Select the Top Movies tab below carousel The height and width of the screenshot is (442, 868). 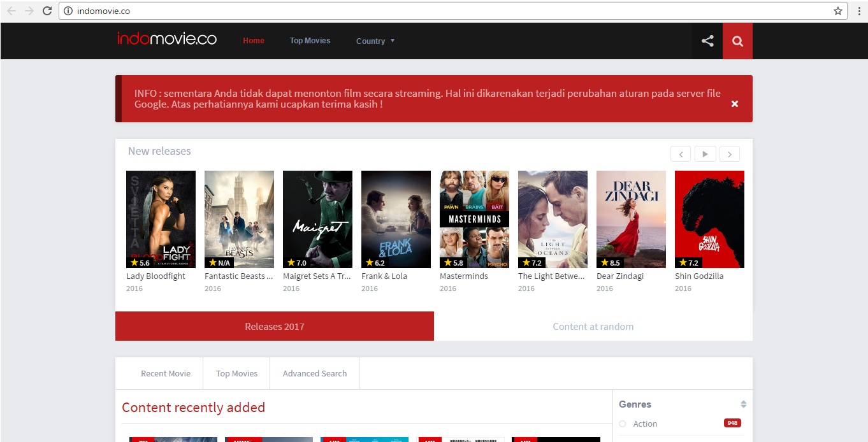tap(237, 373)
